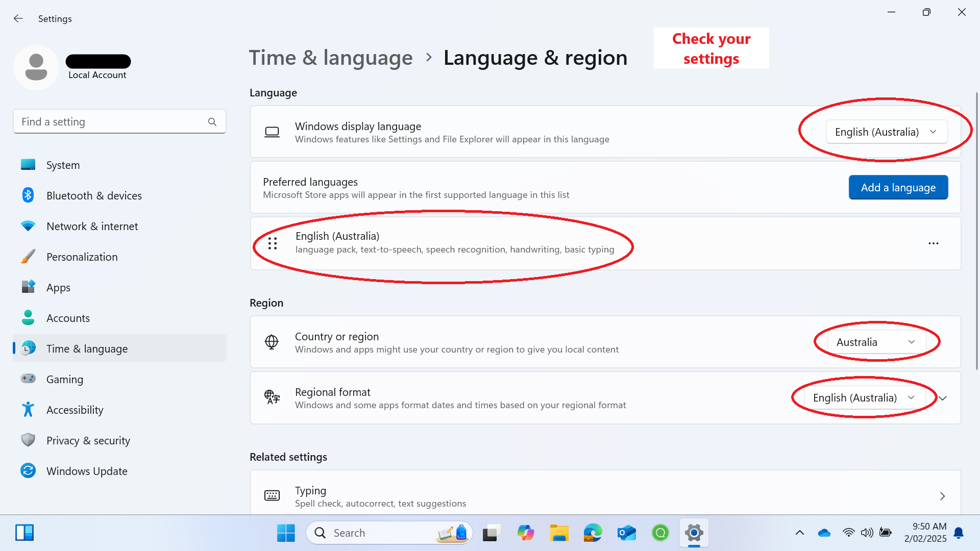Open the Windows Update section
Viewport: 980px width, 551px height.
point(87,471)
